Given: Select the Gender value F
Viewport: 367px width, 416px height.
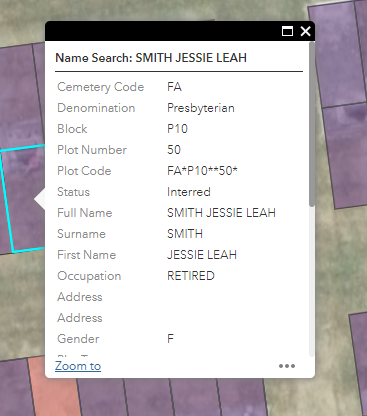Looking at the screenshot, I should tap(170, 339).
